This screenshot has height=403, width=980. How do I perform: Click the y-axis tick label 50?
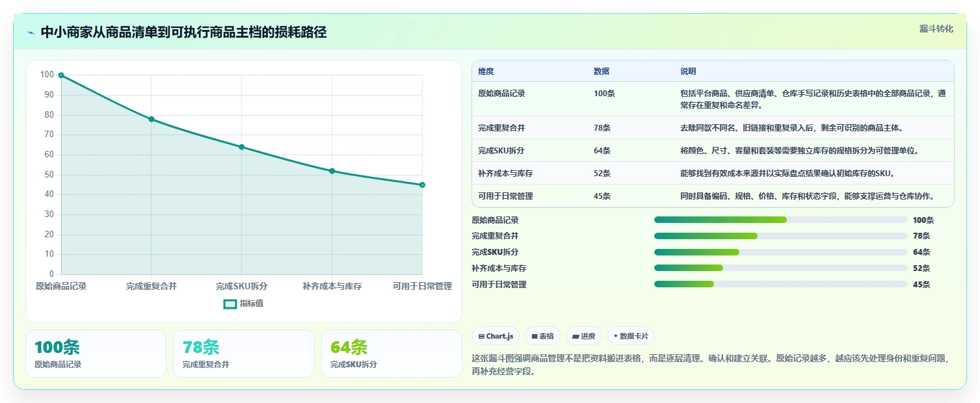pos(49,174)
